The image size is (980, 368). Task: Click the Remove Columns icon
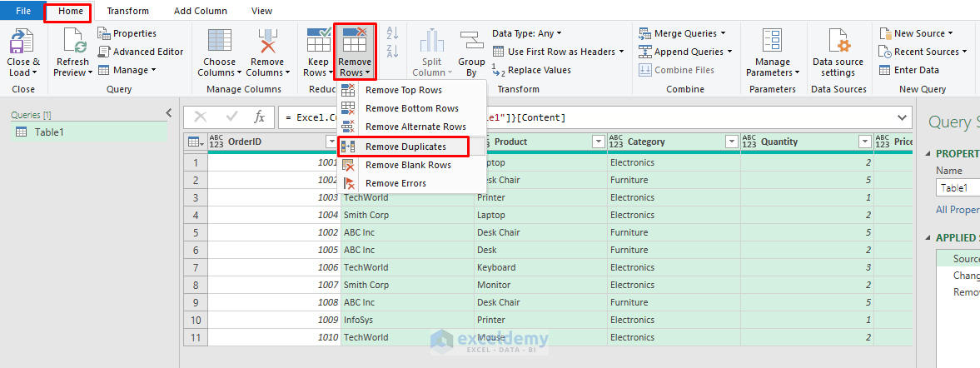tap(267, 41)
